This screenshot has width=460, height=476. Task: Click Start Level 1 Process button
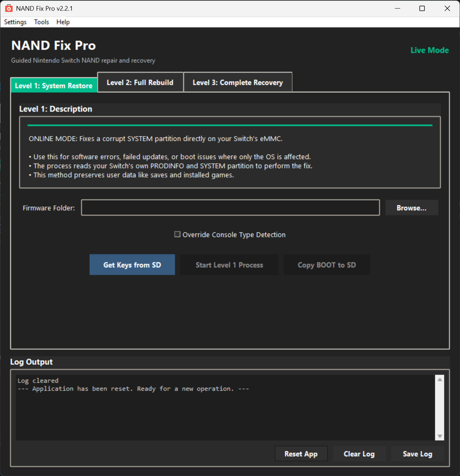click(229, 265)
